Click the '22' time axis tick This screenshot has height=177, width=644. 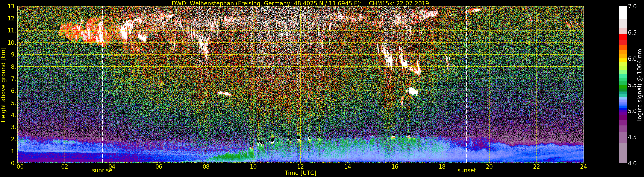coord(536,166)
